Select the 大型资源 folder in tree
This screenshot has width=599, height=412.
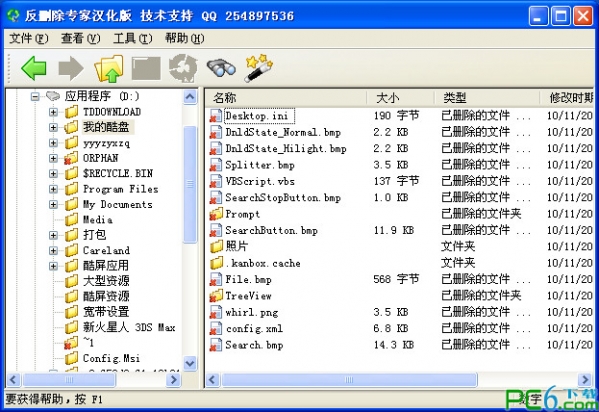[106, 281]
